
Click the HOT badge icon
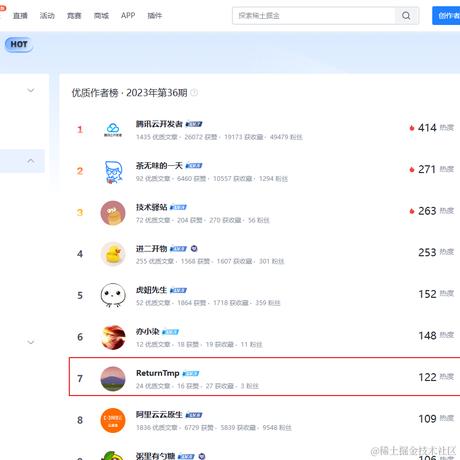[19, 44]
